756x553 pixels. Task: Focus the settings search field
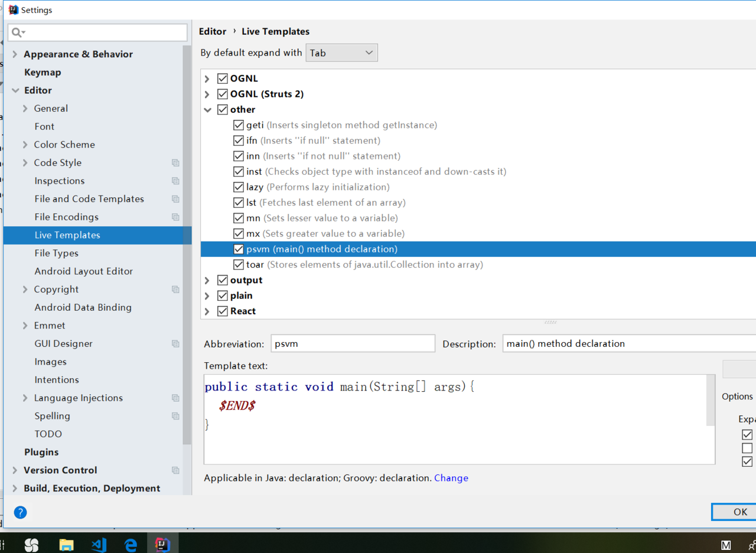pyautogui.click(x=97, y=32)
